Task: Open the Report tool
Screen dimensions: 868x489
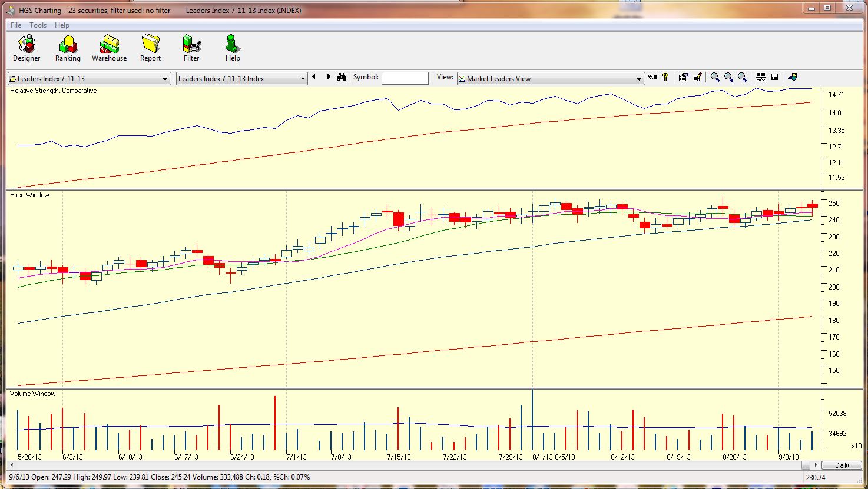Action: coord(150,48)
